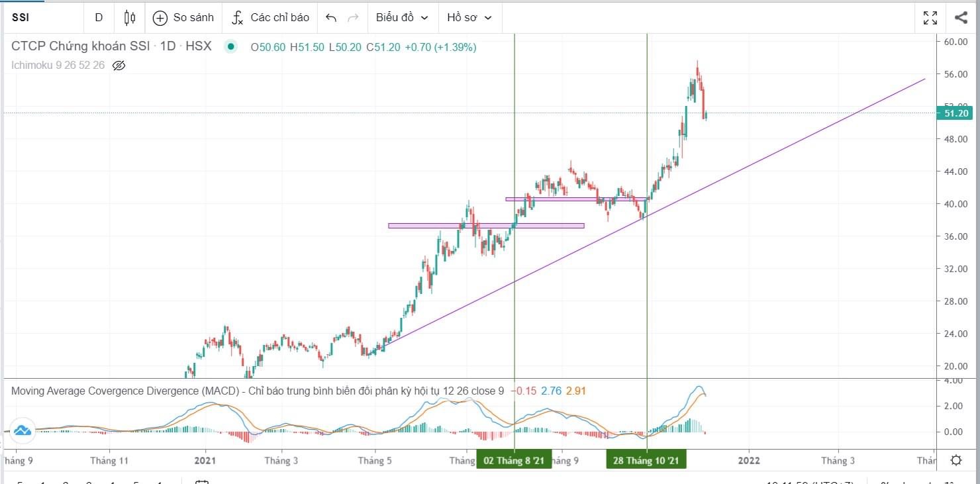Screen dimensions: 980x484
Task: Share the chart using share icon
Action: 961,18
